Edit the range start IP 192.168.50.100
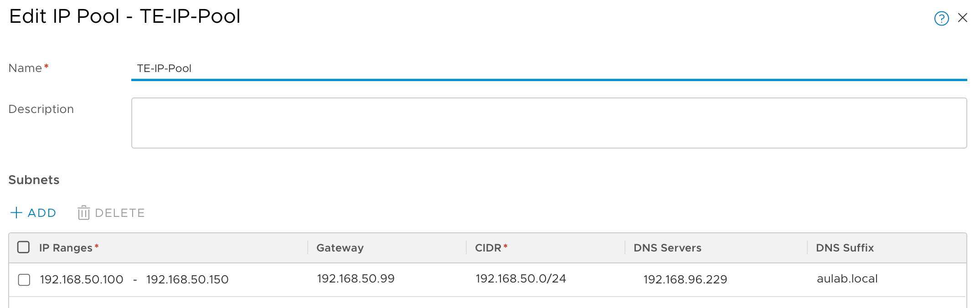Screen dimensions: 980x308 point(82,279)
